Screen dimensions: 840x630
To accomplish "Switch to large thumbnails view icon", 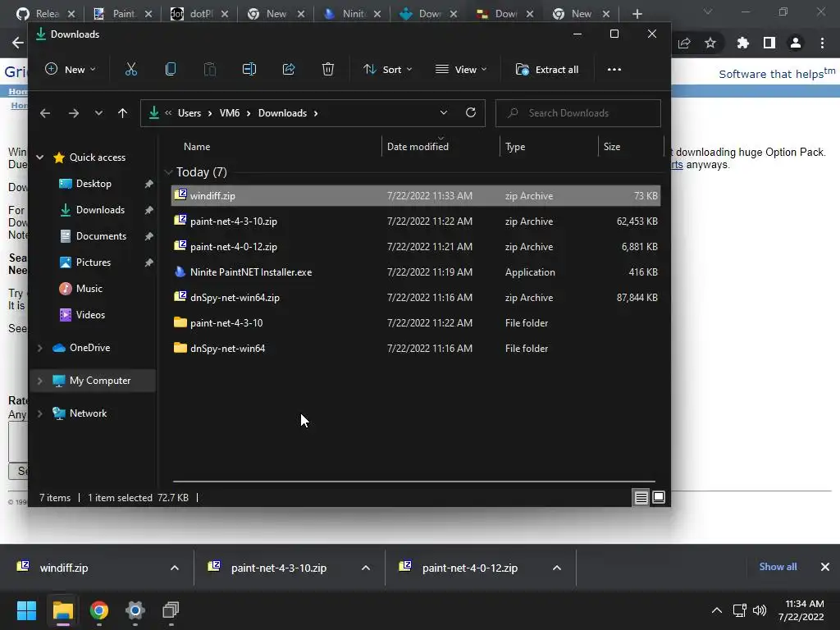I will click(659, 497).
